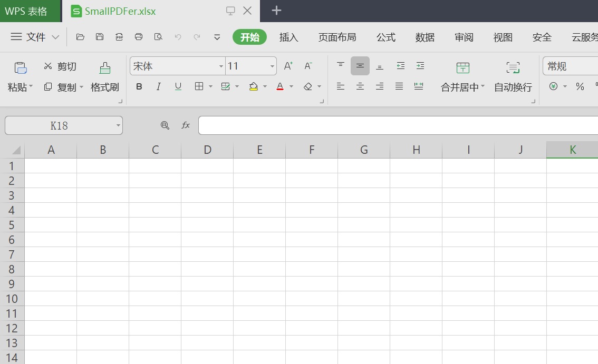Increase font size with A+ icon

click(288, 66)
